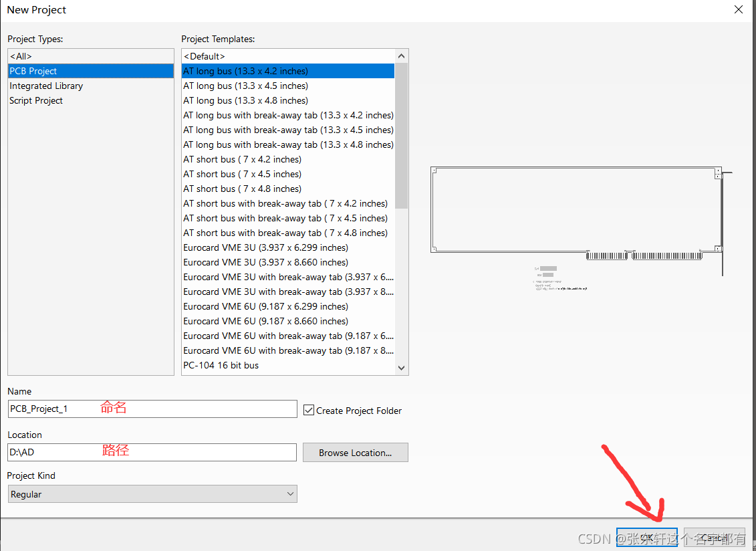
Task: Click the Name input field
Action: tap(152, 409)
